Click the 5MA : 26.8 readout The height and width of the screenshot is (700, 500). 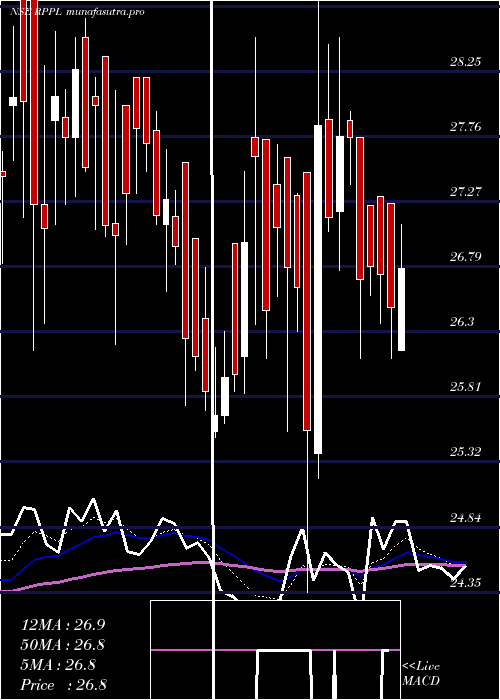[x=58, y=665]
